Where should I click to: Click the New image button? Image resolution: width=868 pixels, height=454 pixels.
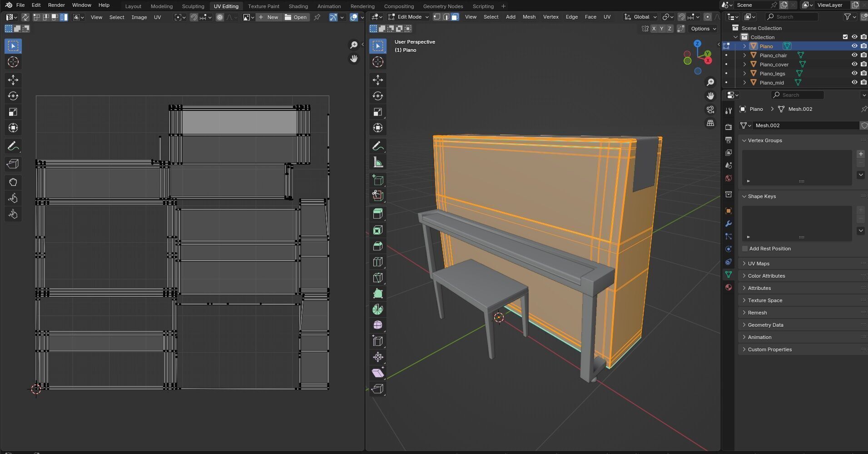coord(268,17)
